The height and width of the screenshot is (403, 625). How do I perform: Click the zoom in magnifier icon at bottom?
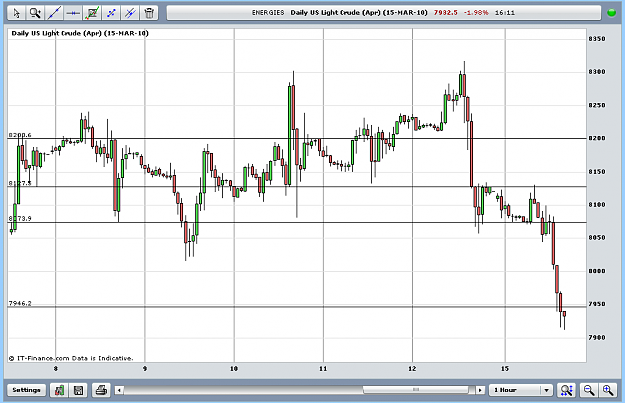click(x=607, y=390)
